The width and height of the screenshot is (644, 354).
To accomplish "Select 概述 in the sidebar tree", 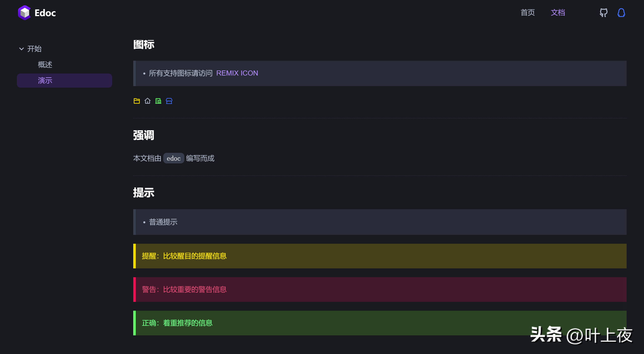I will 45,64.
